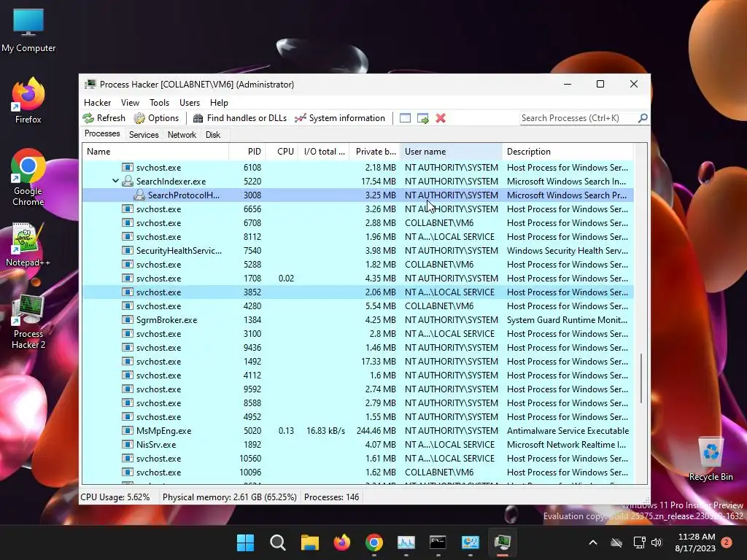
Task: Open the Recycle Bin desktop icon
Action: click(x=711, y=459)
